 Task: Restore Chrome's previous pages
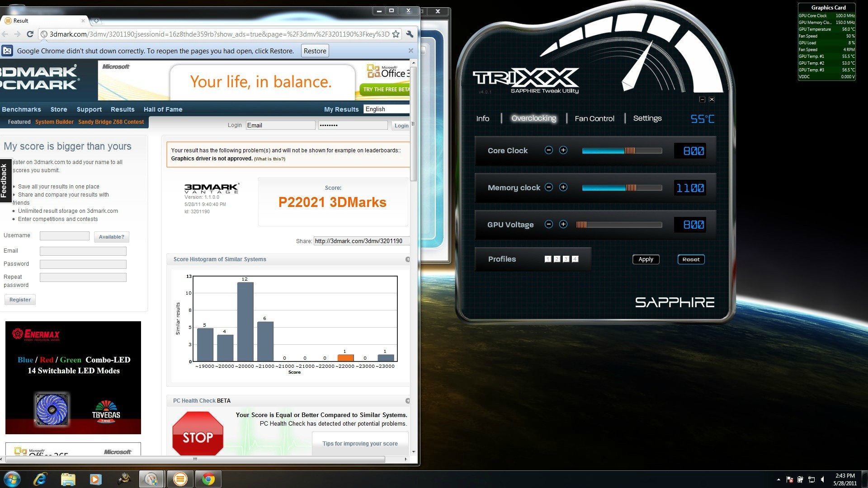coord(315,51)
